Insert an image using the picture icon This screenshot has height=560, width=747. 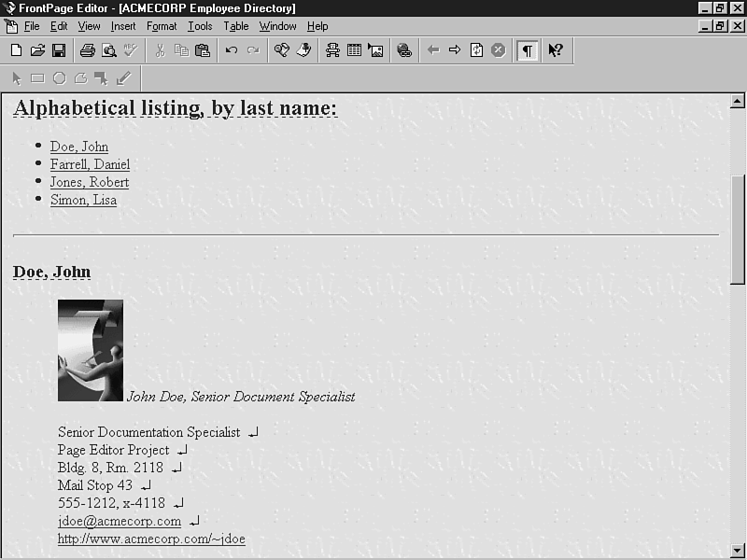pyautogui.click(x=375, y=50)
